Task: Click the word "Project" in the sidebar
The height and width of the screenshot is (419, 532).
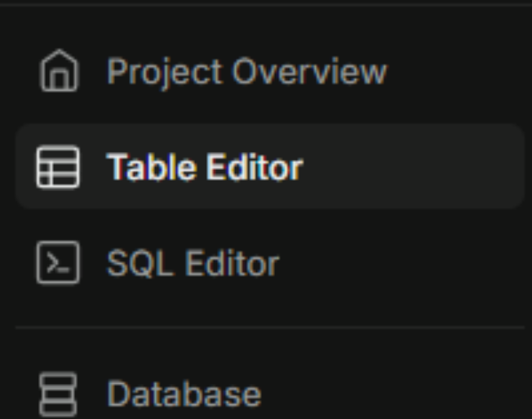Action: pos(165,73)
